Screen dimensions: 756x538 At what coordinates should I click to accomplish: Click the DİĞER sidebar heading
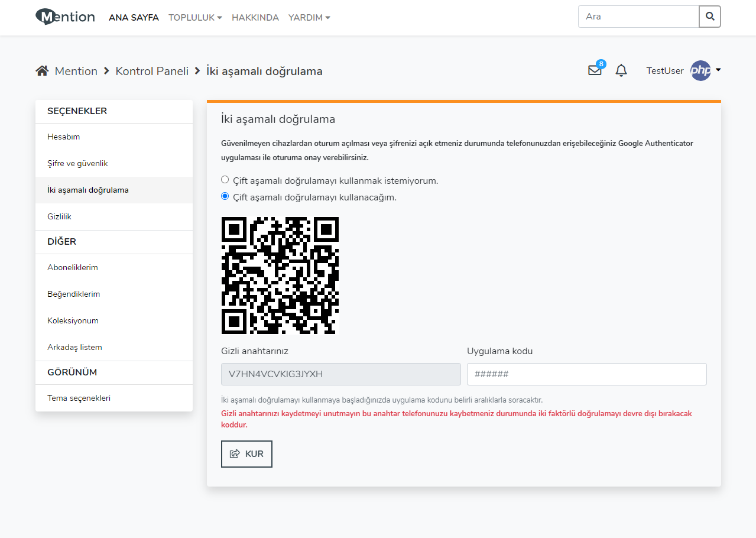(61, 242)
